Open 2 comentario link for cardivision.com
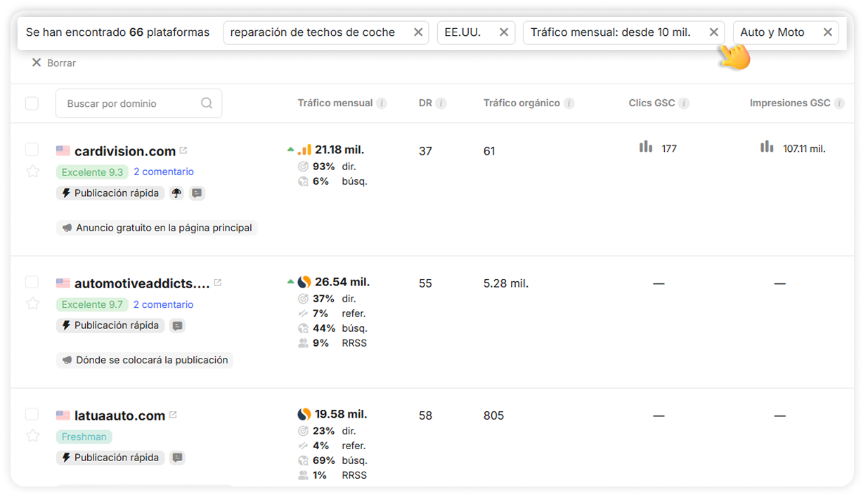 [x=163, y=172]
